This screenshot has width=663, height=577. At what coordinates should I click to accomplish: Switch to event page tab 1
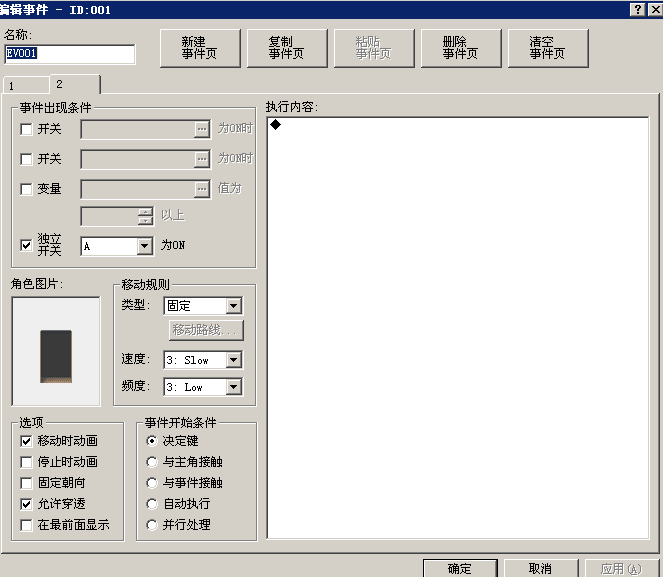click(26, 85)
